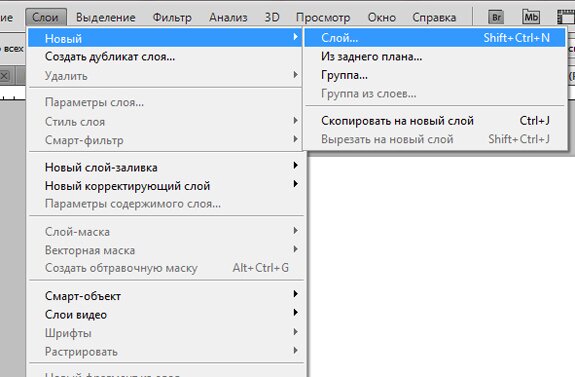Open the Справка menu

[x=434, y=17]
